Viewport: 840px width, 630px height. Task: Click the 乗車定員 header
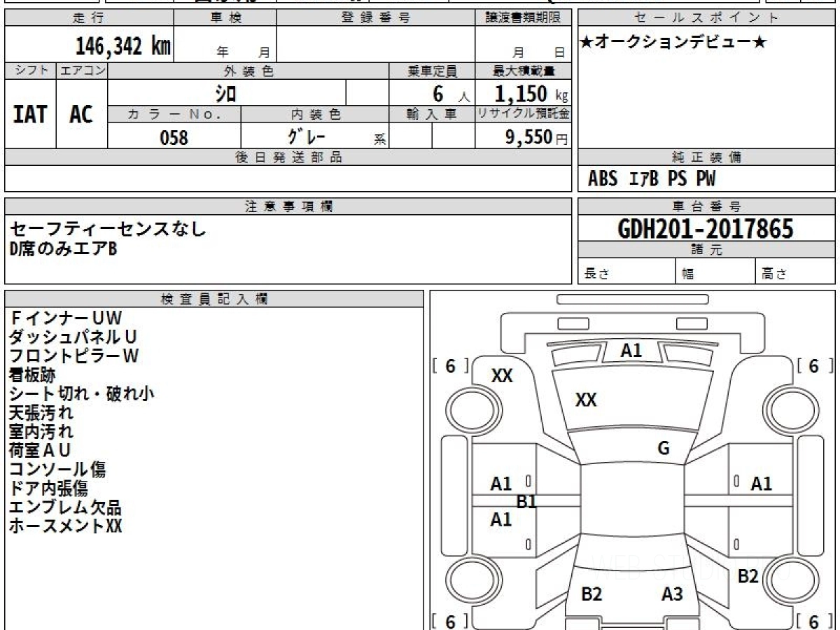[x=432, y=71]
